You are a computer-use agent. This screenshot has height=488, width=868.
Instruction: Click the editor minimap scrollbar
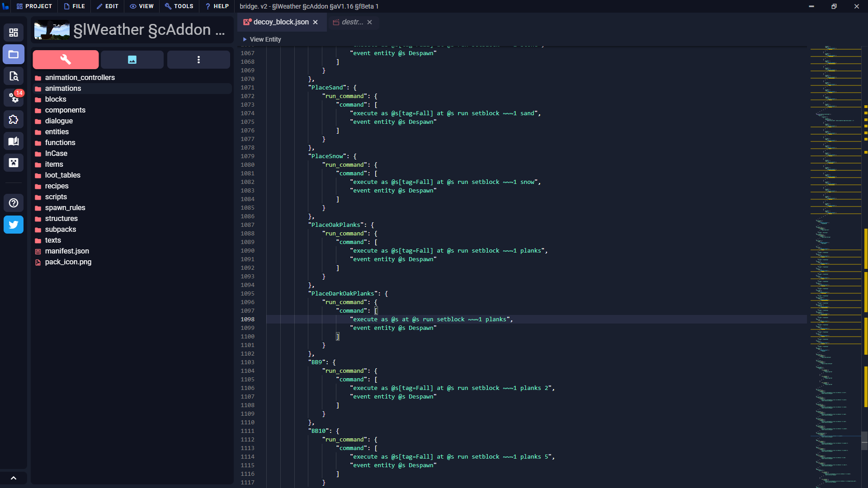[864, 440]
